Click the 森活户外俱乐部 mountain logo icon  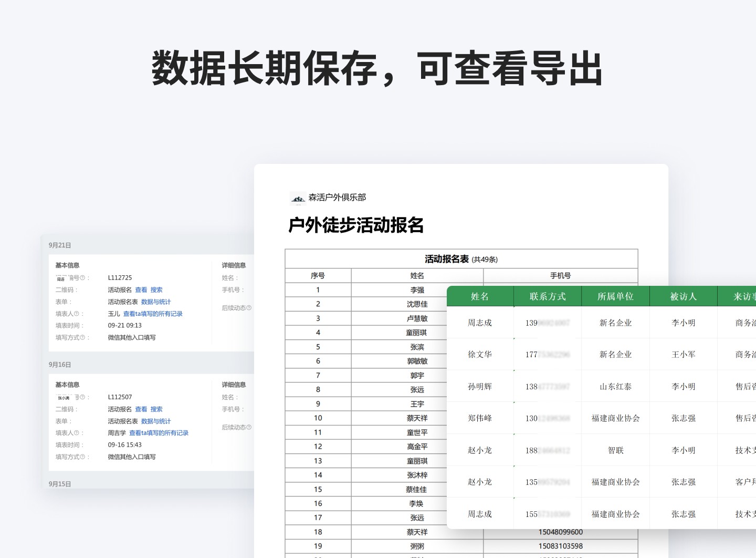298,198
